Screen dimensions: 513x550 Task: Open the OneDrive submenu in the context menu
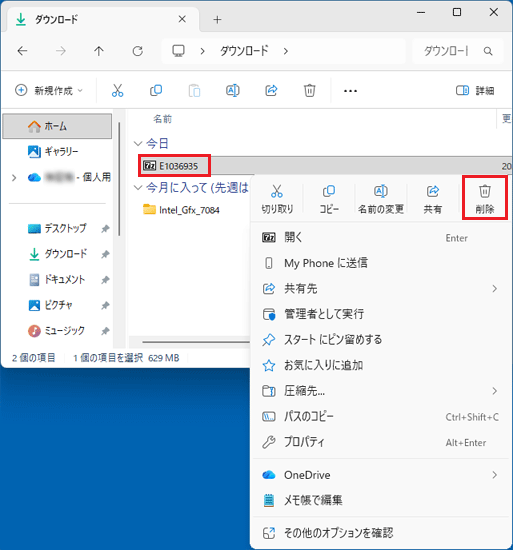point(380,475)
